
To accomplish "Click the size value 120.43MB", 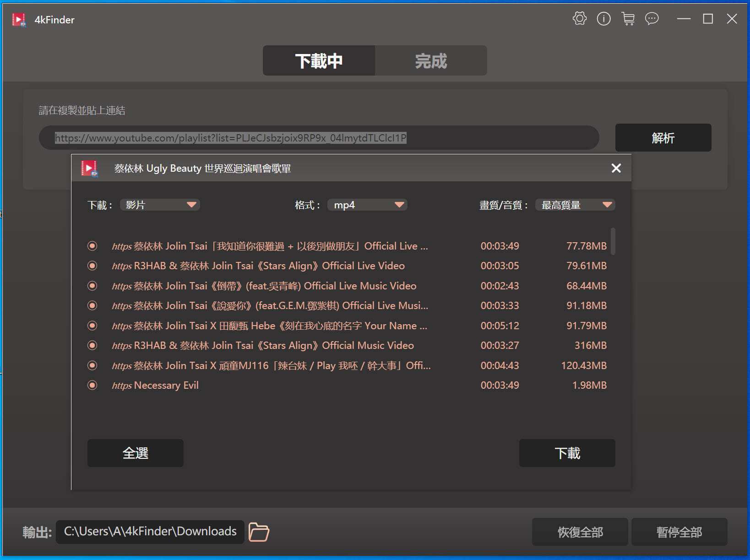I will pos(584,365).
